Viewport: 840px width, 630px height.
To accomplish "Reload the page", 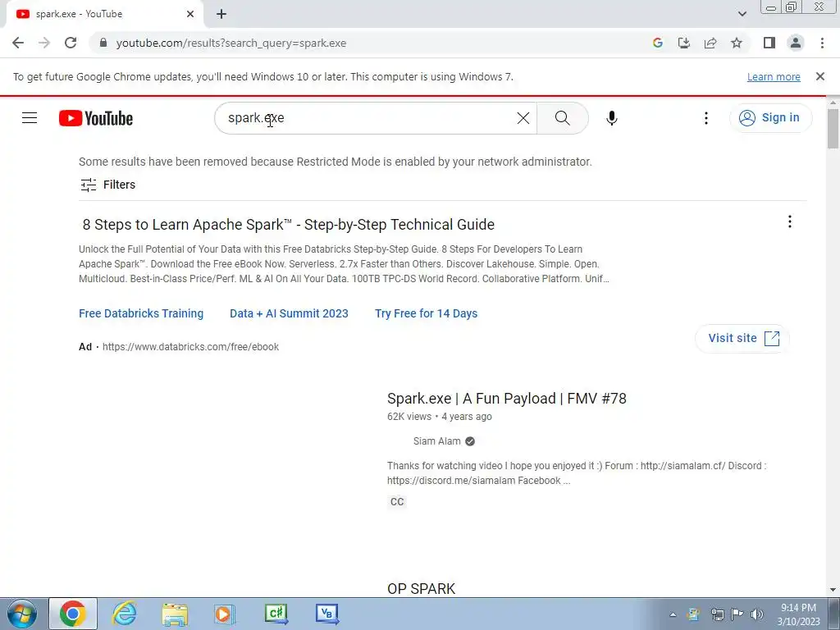I will pyautogui.click(x=71, y=43).
